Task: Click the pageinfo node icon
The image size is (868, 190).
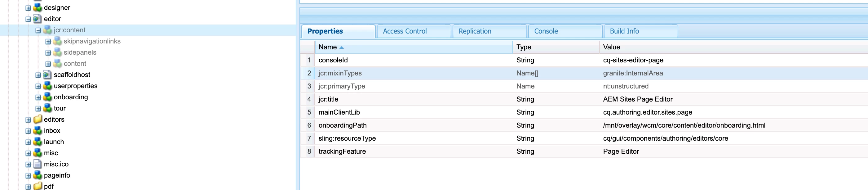Action: (38, 175)
